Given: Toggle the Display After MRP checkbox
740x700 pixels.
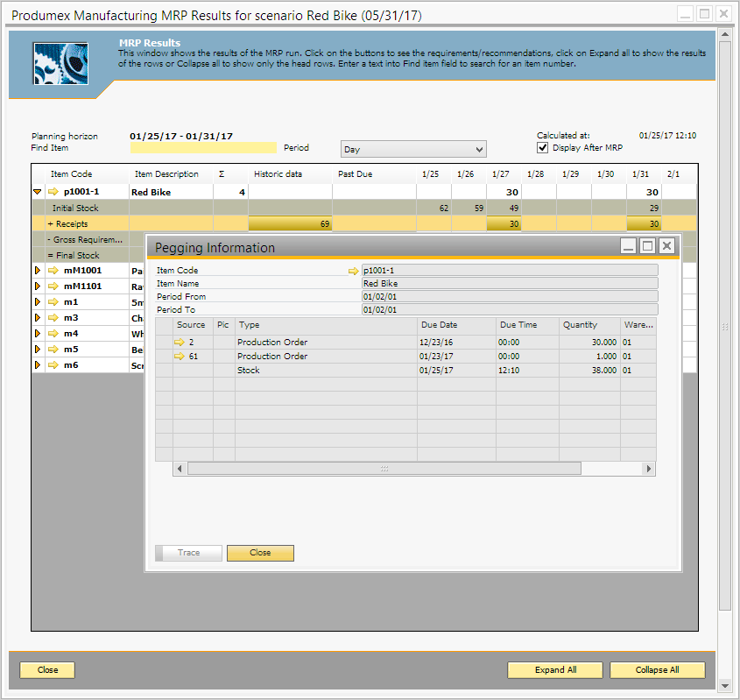Looking at the screenshot, I should 543,147.
